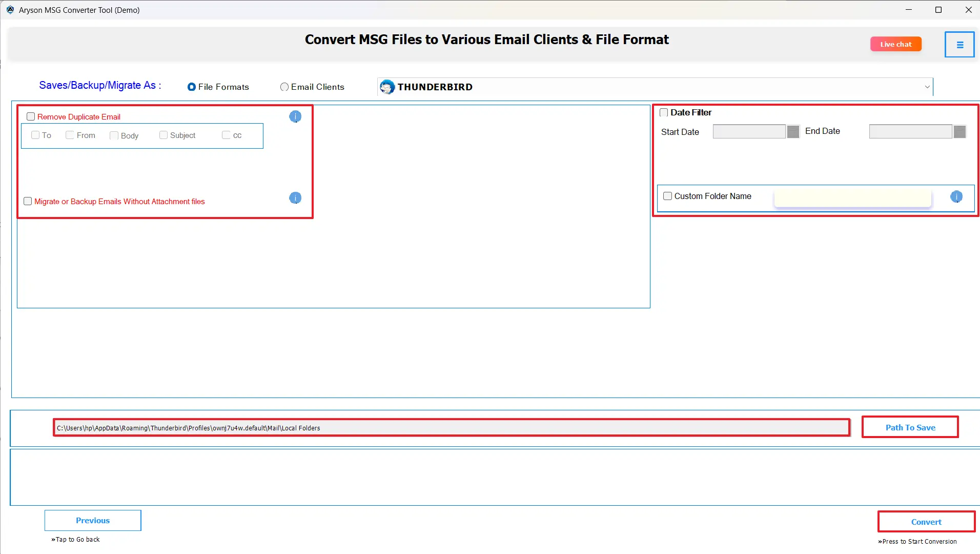980x554 pixels.
Task: Enable the Date Filter checkbox
Action: [x=664, y=112]
